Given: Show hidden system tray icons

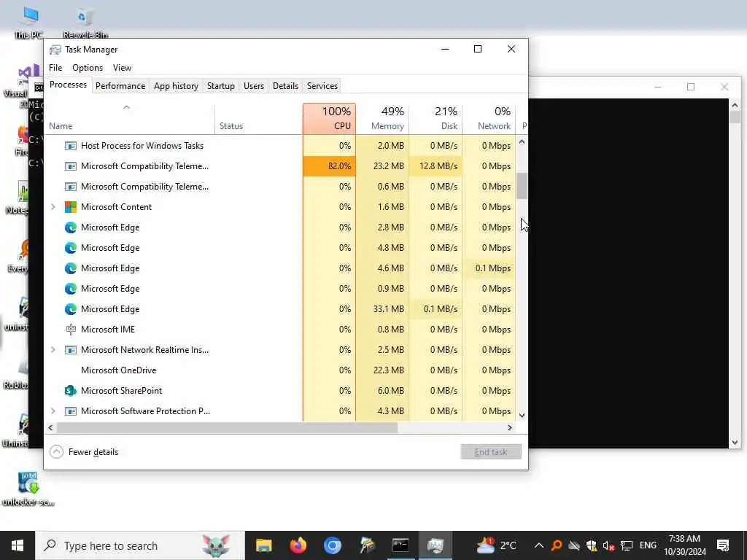Looking at the screenshot, I should click(x=539, y=545).
